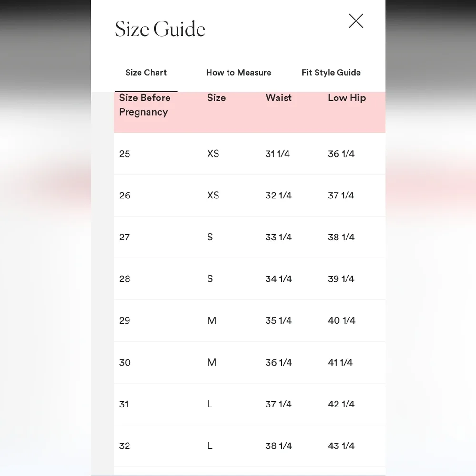Click the Size Guide heading
Screen dimensions: 476x476
click(160, 30)
